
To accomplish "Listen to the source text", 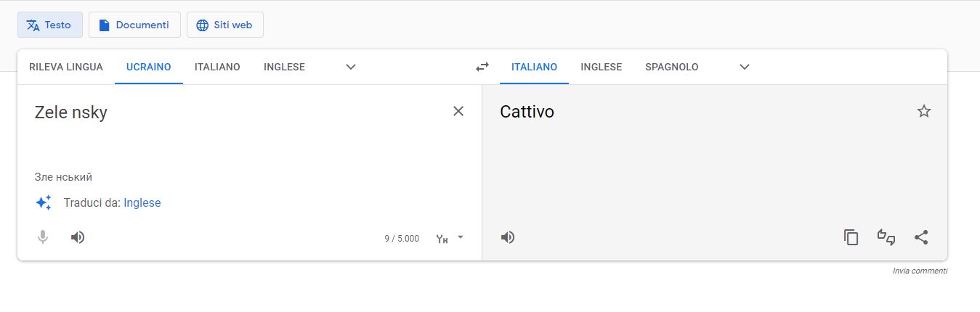I will 78,237.
